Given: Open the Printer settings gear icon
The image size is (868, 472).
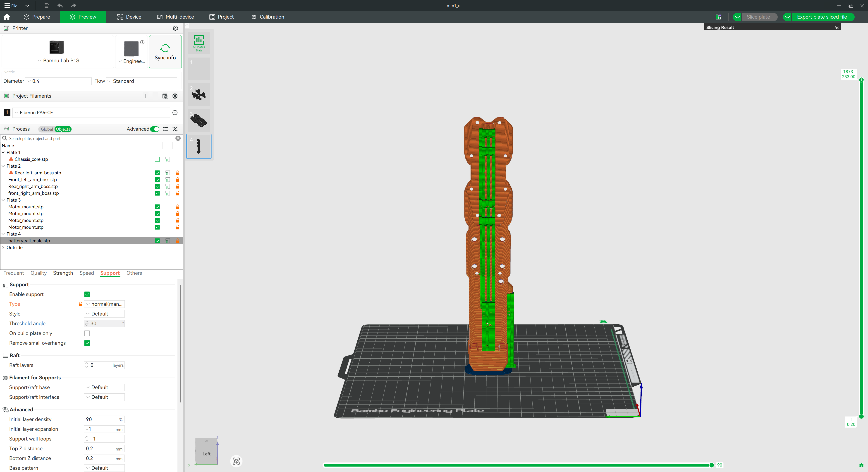Looking at the screenshot, I should coord(175,28).
